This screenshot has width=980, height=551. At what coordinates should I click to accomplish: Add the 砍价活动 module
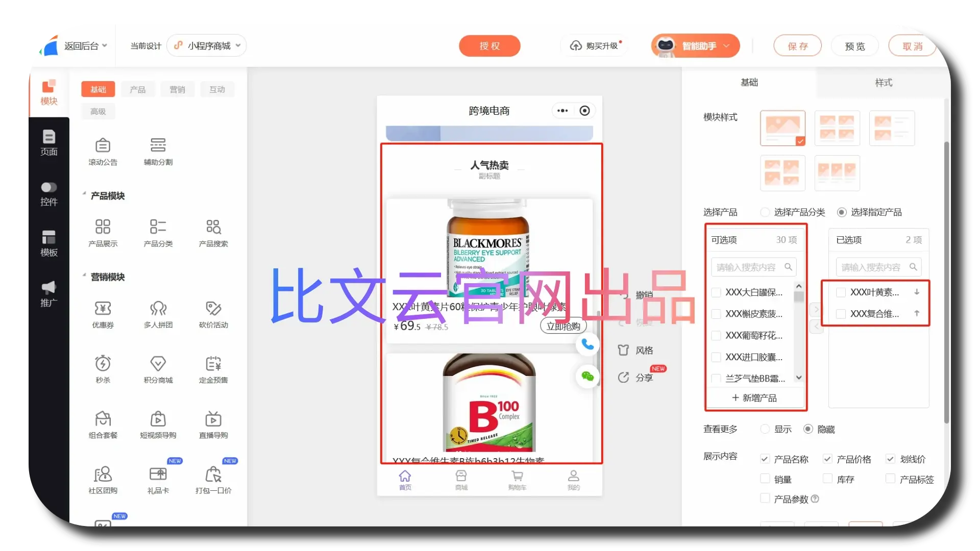[213, 314]
